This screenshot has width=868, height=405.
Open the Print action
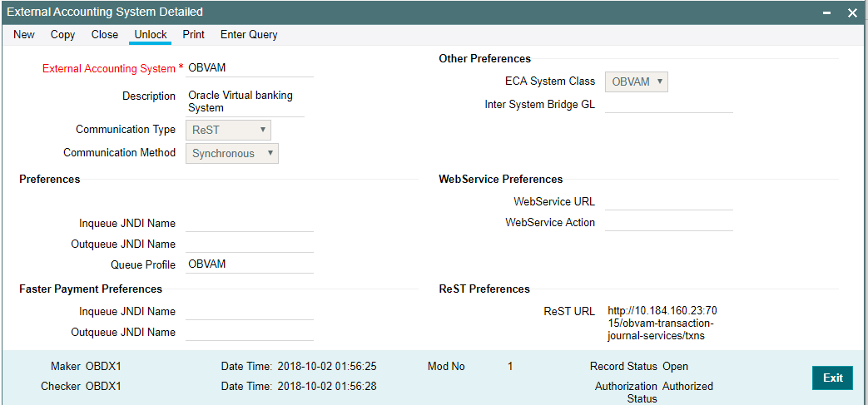point(194,34)
